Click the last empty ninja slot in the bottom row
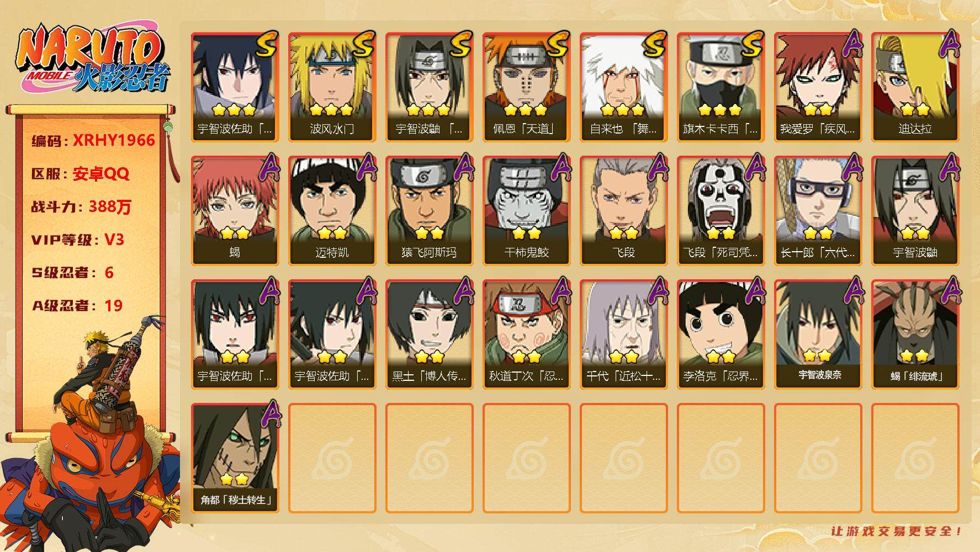Screen dimensions: 980x552 coord(915,458)
